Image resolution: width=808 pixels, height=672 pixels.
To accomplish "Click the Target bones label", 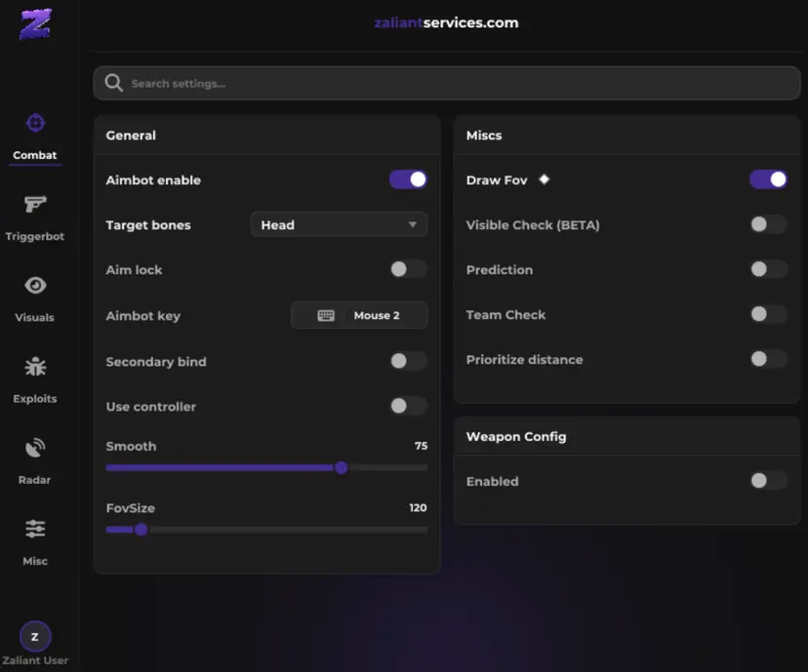I will coord(148,225).
